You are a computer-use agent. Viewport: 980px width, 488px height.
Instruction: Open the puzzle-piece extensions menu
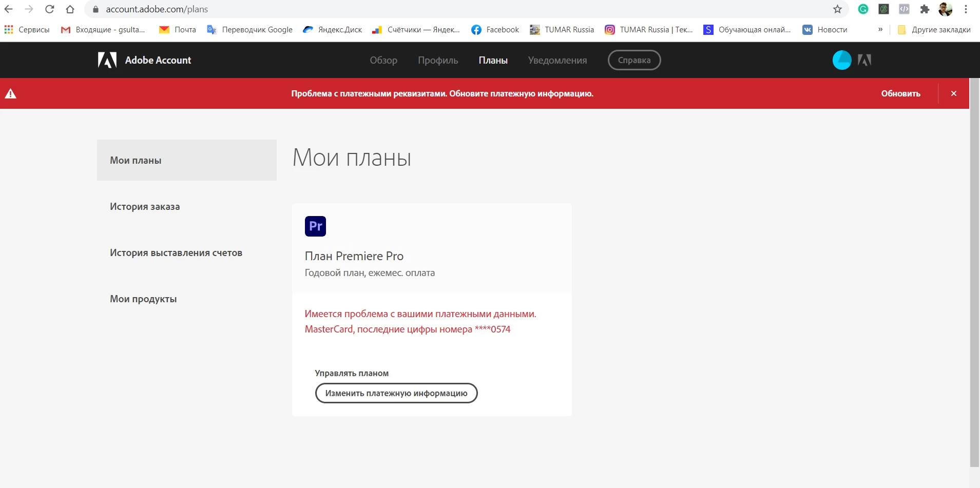pyautogui.click(x=925, y=9)
